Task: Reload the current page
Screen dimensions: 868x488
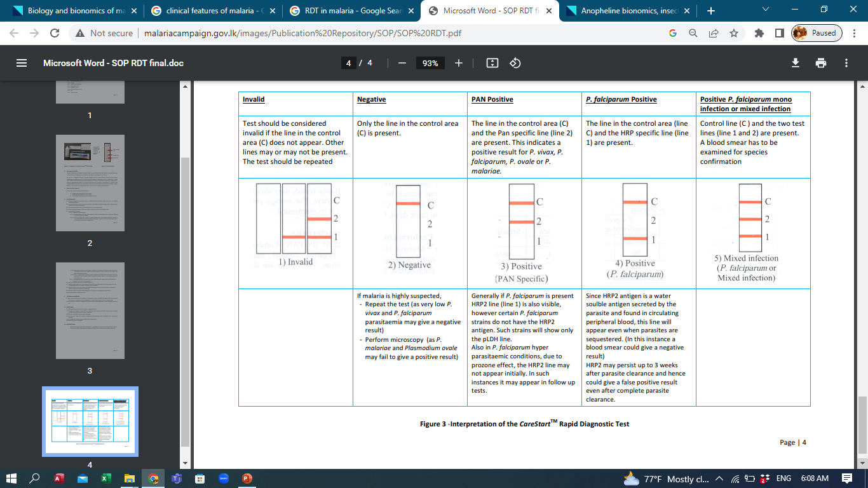Action: (55, 33)
